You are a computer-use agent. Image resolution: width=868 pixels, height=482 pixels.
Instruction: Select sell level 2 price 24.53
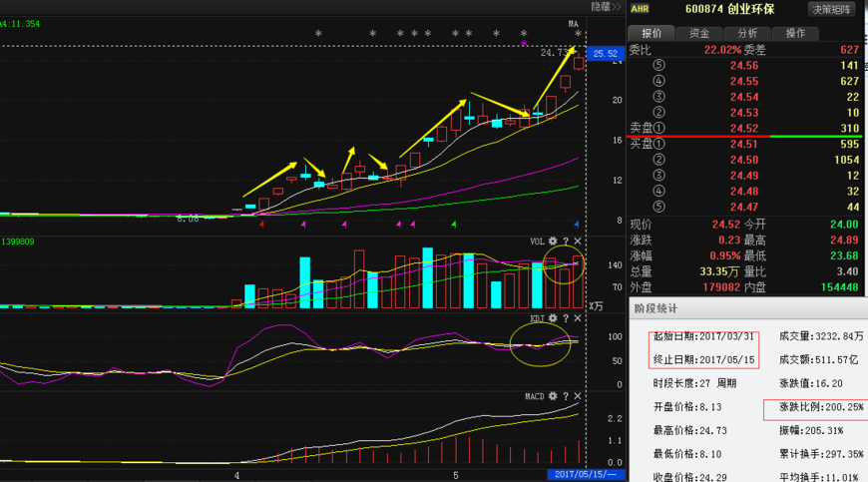tap(744, 113)
